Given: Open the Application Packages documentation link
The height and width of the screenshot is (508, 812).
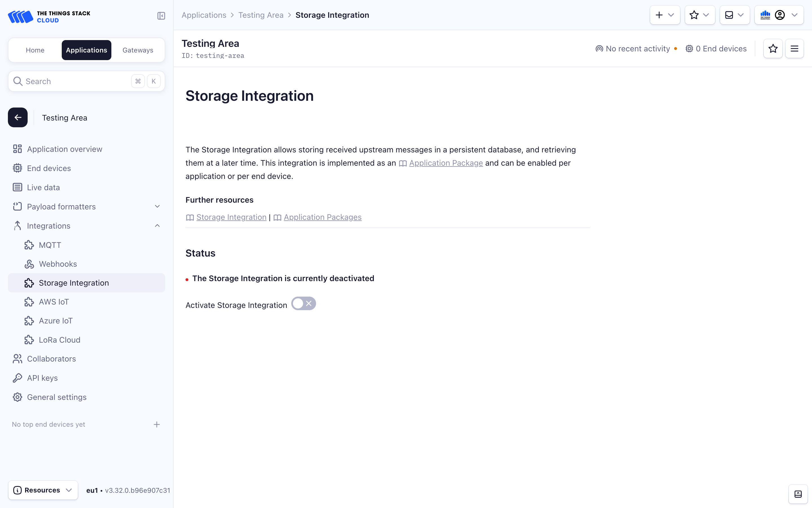Looking at the screenshot, I should point(323,217).
